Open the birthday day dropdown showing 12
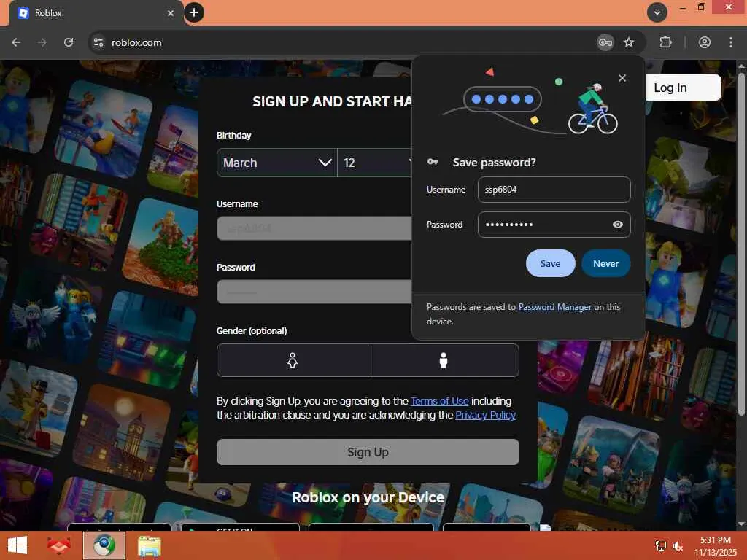This screenshot has height=560, width=747. tap(375, 163)
